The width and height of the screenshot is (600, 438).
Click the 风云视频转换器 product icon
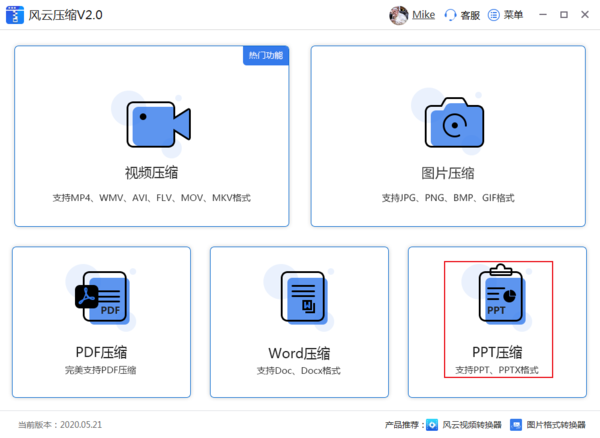tap(432, 425)
